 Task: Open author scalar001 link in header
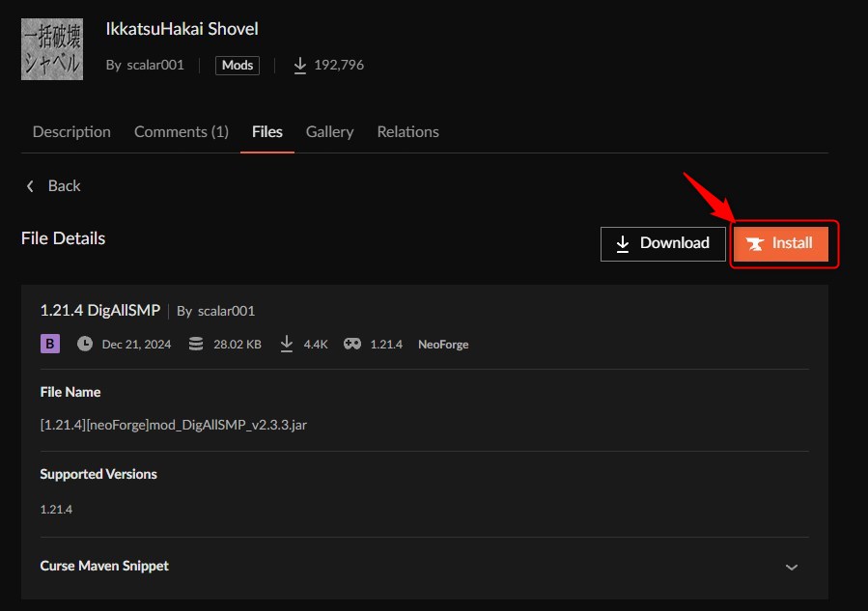pyautogui.click(x=155, y=66)
